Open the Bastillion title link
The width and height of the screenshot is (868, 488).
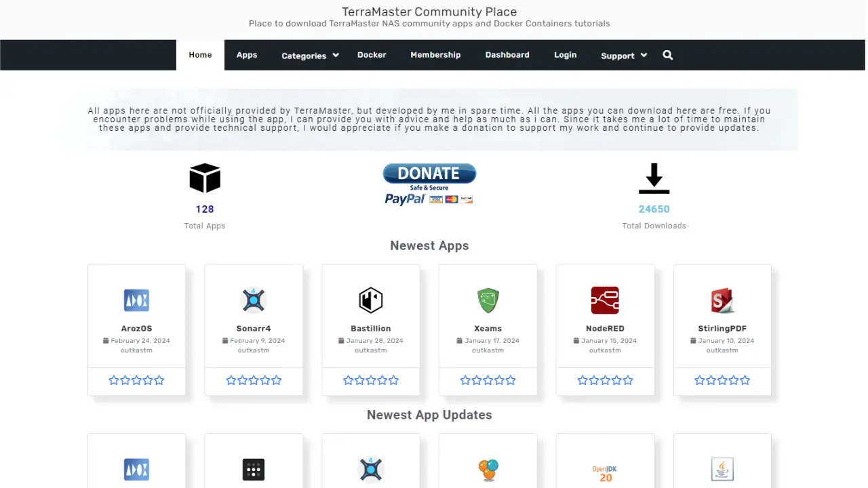(371, 329)
